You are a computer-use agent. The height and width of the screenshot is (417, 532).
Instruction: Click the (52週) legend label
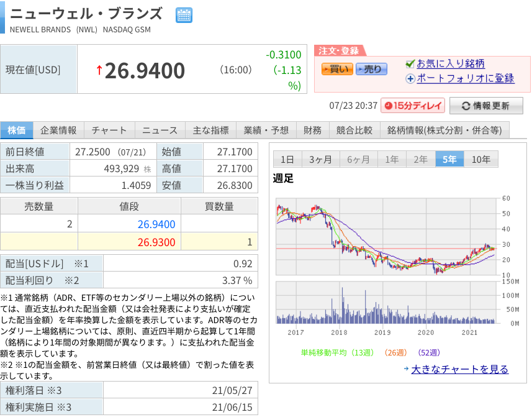point(429,352)
